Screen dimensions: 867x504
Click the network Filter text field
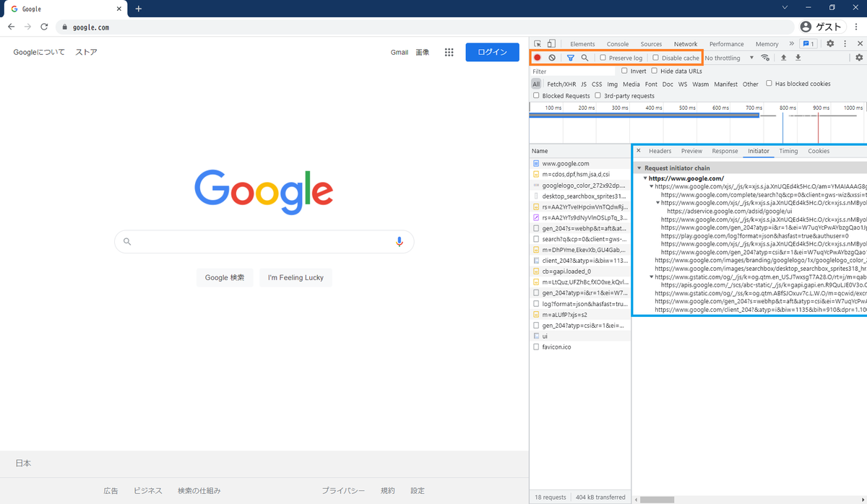point(573,71)
